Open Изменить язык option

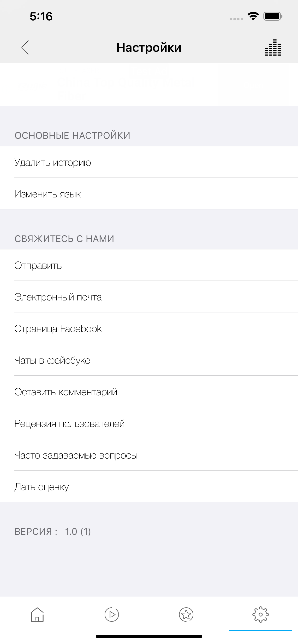click(149, 194)
